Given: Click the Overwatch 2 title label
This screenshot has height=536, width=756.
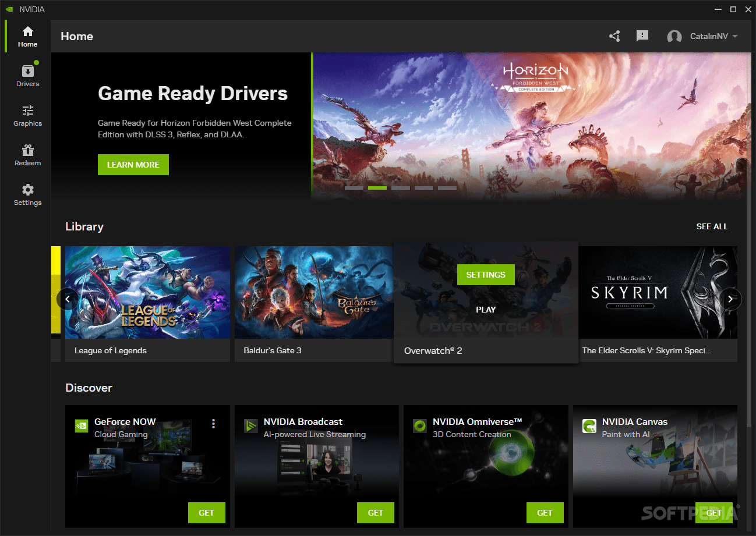Looking at the screenshot, I should pos(433,351).
